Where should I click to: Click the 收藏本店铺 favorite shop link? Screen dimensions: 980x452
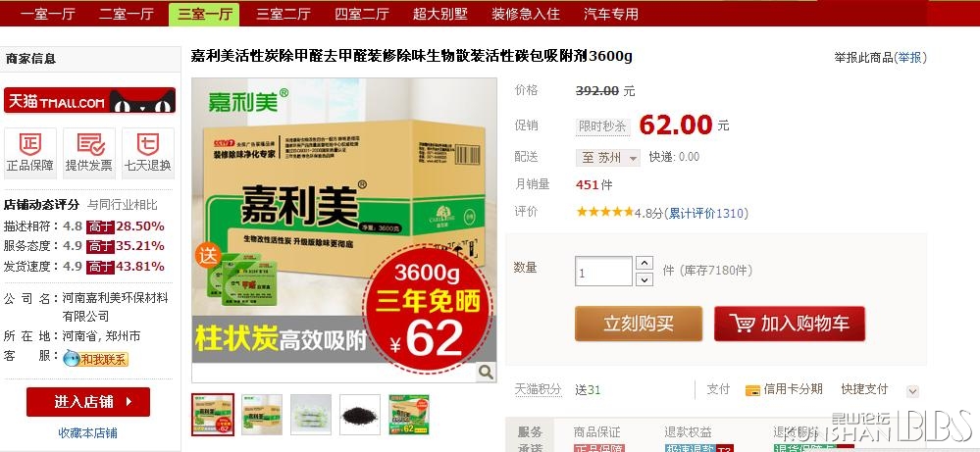88,433
